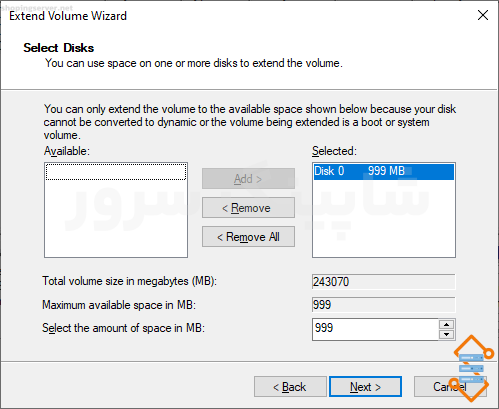Increase the space amount with the up spinner arrow
The height and width of the screenshot is (409, 499).
click(x=447, y=324)
